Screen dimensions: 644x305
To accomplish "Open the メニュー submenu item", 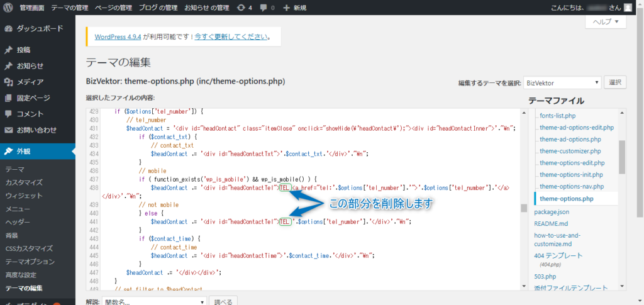I will click(x=18, y=209).
